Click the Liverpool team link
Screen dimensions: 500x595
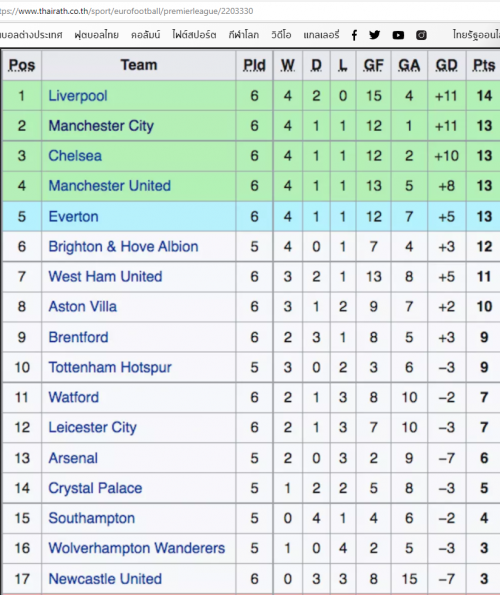(78, 96)
